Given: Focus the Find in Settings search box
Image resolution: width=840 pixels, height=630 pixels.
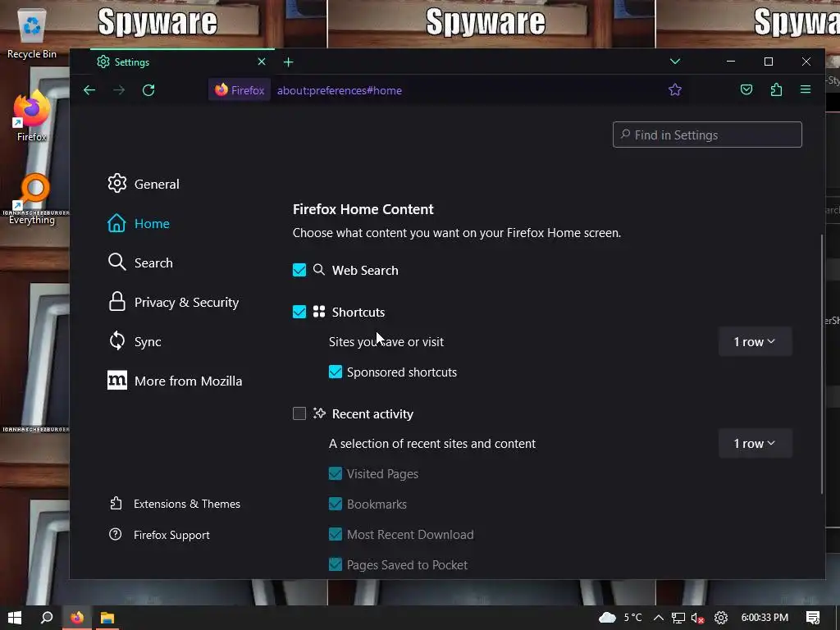Looking at the screenshot, I should (x=707, y=135).
